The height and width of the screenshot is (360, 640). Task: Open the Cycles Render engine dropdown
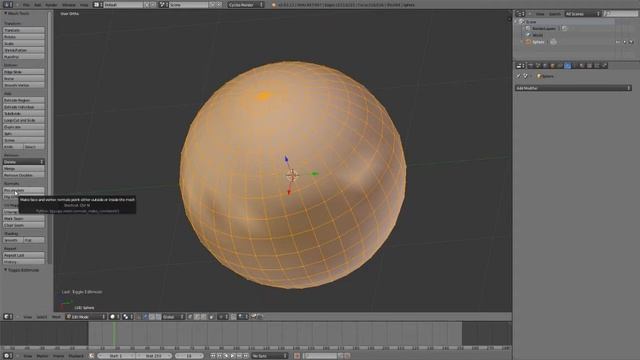pyautogui.click(x=246, y=5)
